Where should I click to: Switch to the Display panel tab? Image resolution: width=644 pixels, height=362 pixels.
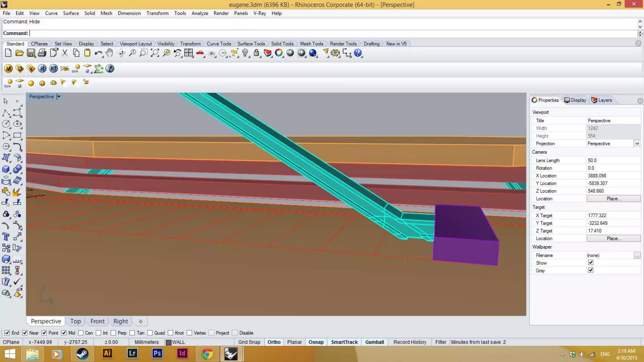[575, 100]
